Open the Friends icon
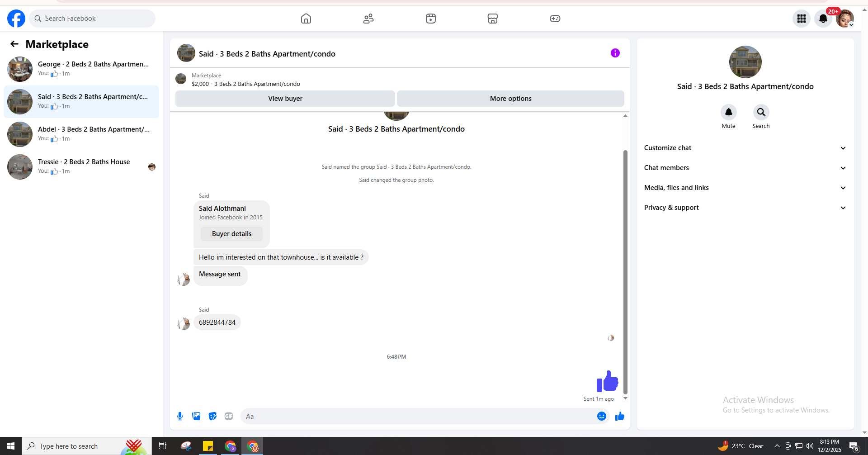The height and width of the screenshot is (455, 868). [368, 19]
